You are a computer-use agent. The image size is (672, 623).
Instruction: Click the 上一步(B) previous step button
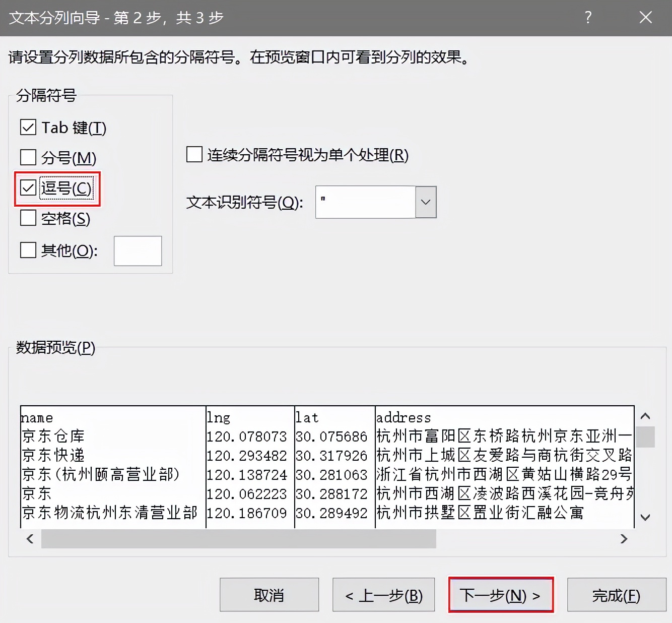point(383,595)
